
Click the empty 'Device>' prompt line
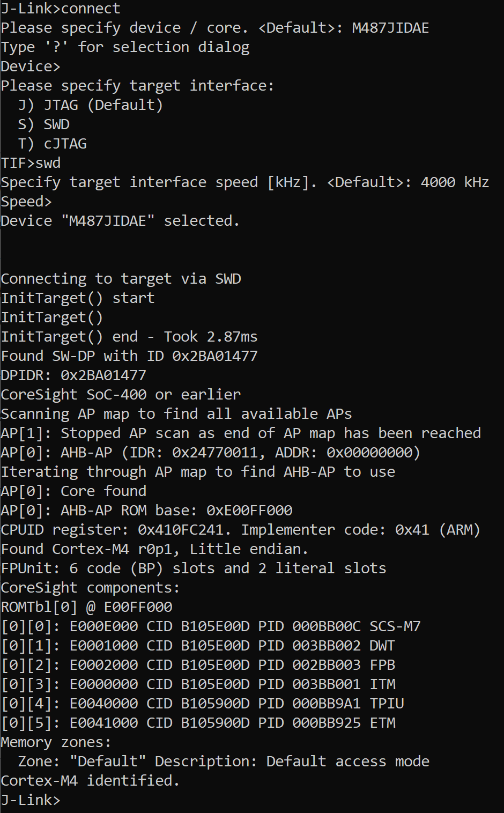click(31, 66)
